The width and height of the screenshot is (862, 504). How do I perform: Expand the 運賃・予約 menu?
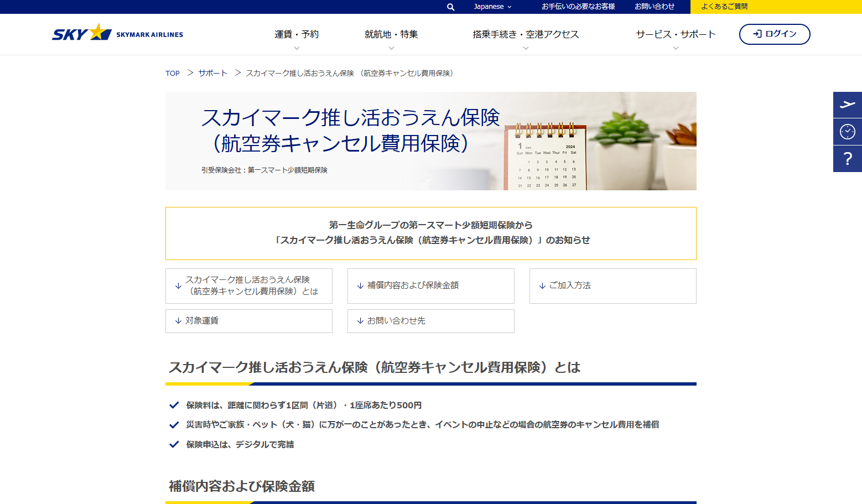click(x=297, y=34)
